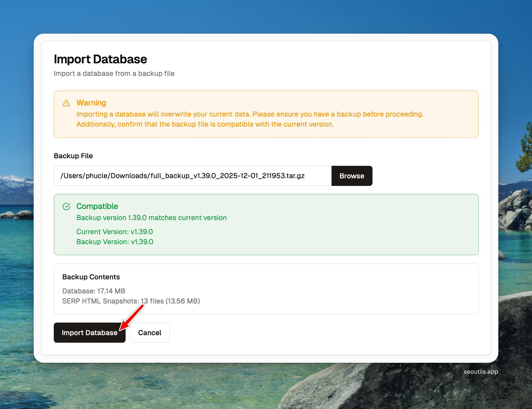Click the warning triangle icon
The height and width of the screenshot is (409, 532).
(x=66, y=103)
